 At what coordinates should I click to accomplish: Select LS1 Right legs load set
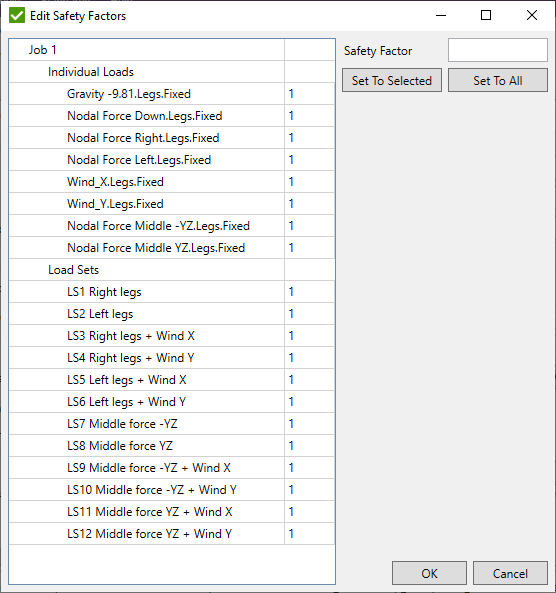point(172,292)
